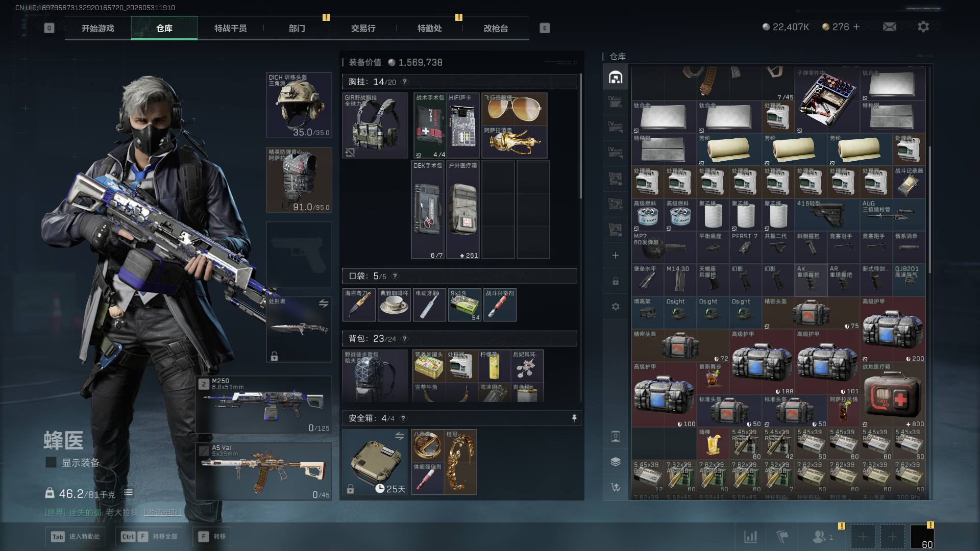Select the main warehouse icon in stash sidebar
This screenshot has height=551, width=980.
616,77
